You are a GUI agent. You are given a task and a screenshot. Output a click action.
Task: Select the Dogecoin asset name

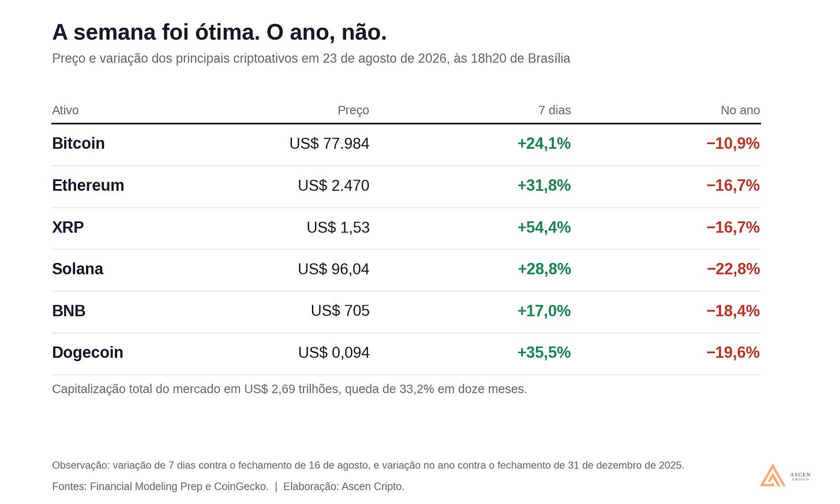[88, 352]
